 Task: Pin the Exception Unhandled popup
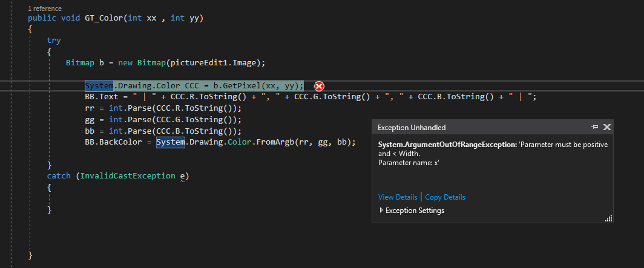(x=594, y=127)
